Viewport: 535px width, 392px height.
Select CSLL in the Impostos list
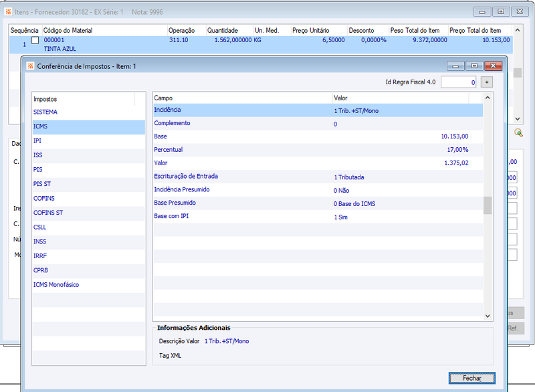click(89, 227)
